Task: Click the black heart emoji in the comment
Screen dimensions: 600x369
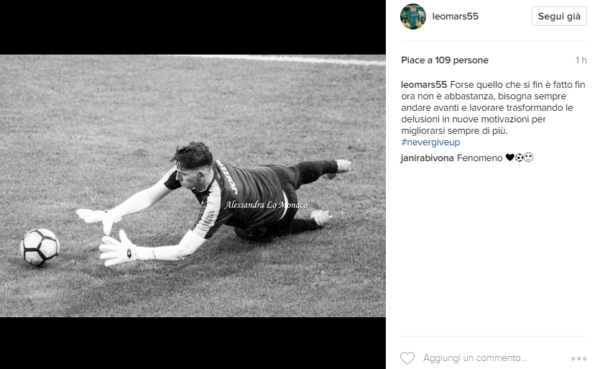Action: pos(510,157)
